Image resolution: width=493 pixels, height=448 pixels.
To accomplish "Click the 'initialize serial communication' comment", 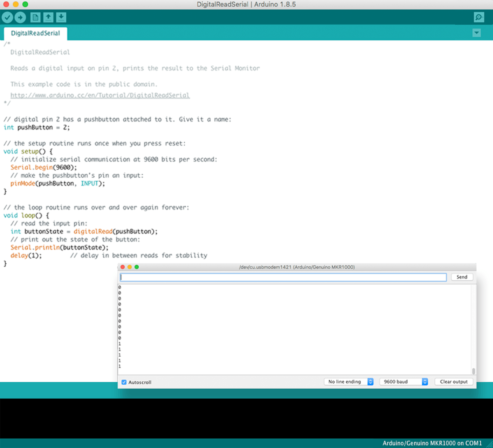I will [114, 160].
